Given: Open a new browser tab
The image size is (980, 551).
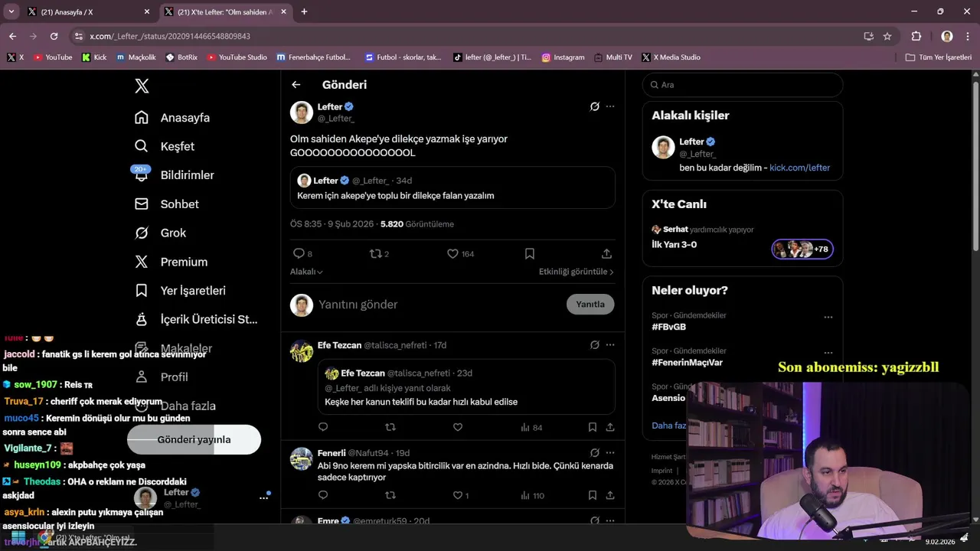Looking at the screenshot, I should (x=304, y=11).
